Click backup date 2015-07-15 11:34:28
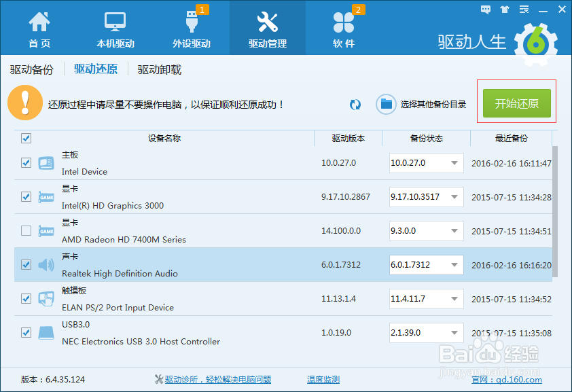The height and width of the screenshot is (392, 572). click(x=511, y=197)
